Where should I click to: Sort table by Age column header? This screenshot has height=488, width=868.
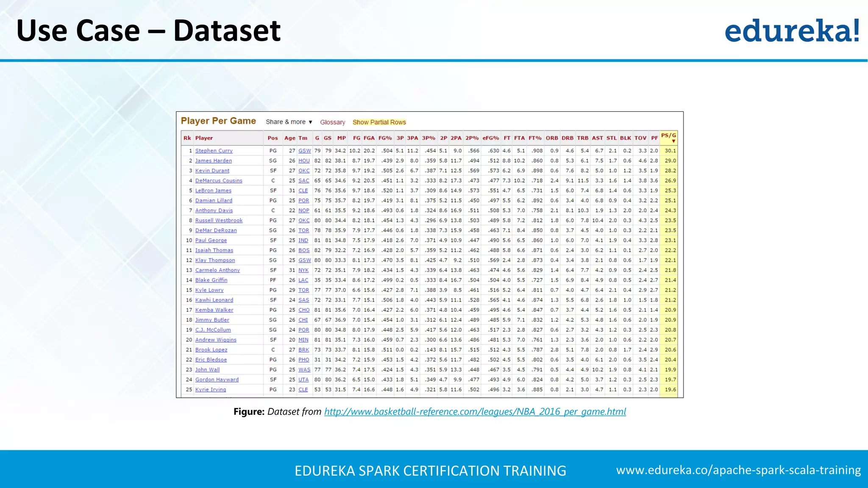point(289,138)
